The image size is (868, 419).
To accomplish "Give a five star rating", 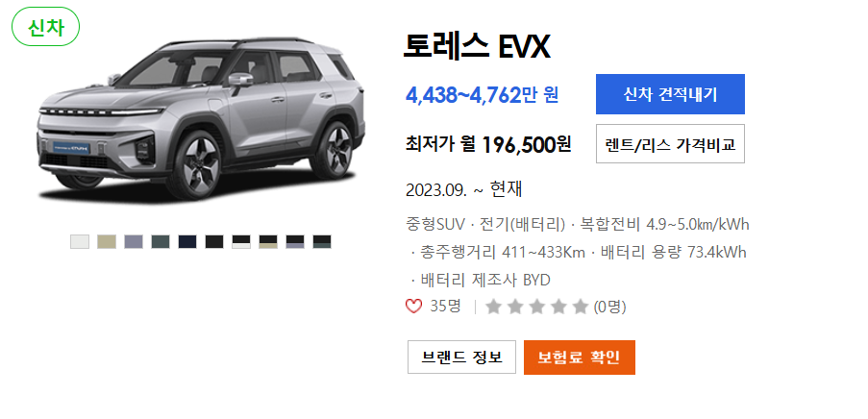I will click(580, 307).
